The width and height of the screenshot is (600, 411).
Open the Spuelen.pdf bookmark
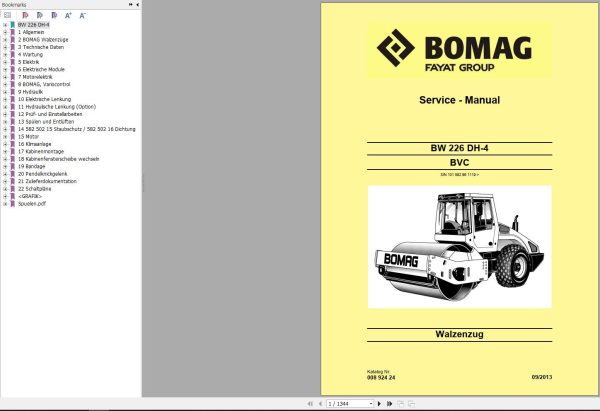(32, 204)
